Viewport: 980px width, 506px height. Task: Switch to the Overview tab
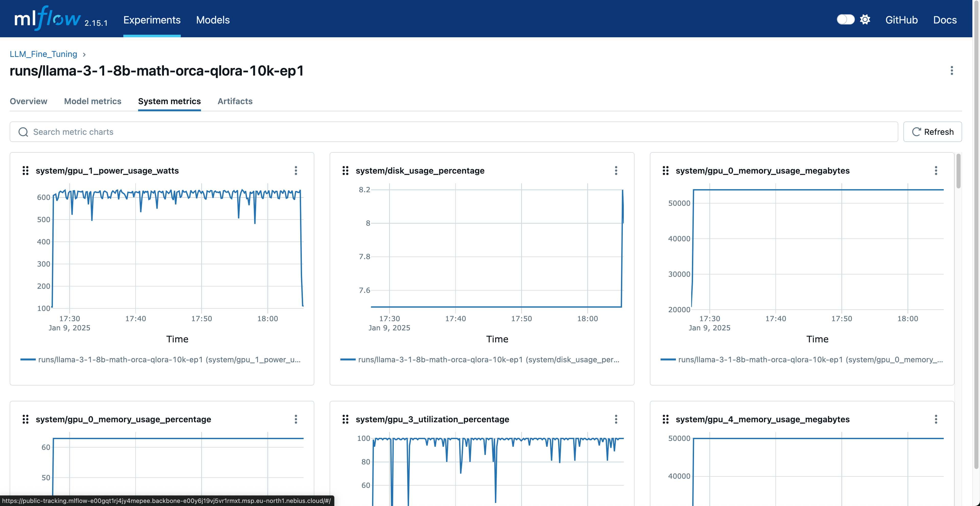pos(29,101)
